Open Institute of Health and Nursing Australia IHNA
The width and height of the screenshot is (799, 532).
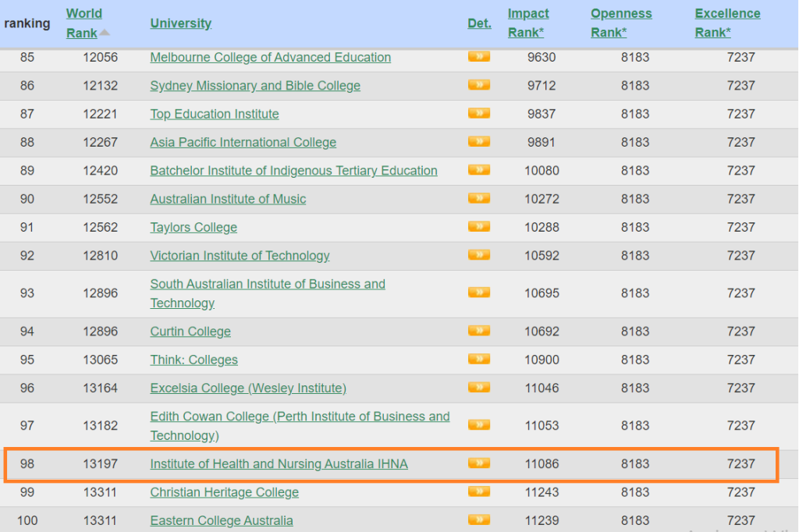pos(279,464)
